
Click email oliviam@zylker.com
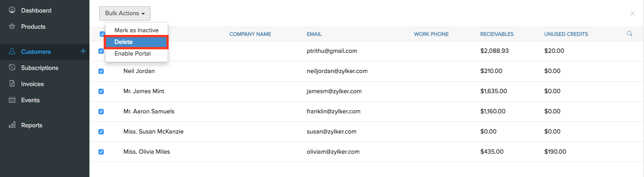click(333, 151)
